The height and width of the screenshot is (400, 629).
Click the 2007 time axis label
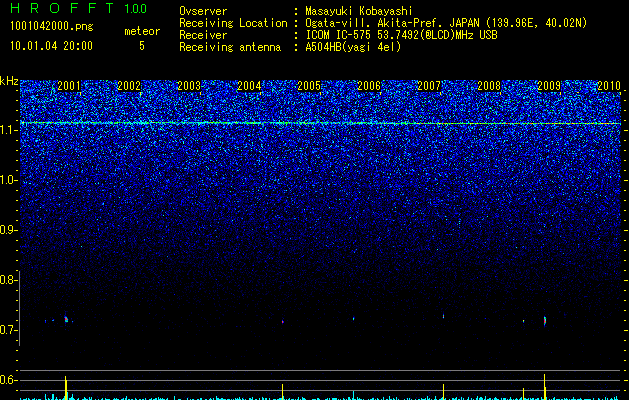coord(429,86)
